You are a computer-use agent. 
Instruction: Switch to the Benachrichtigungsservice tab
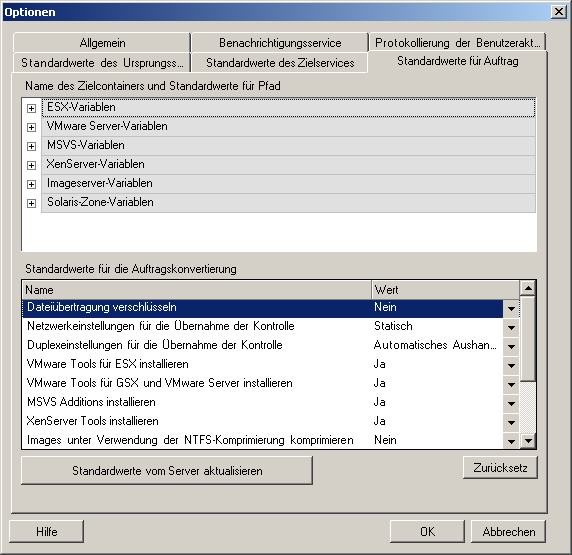(280, 43)
